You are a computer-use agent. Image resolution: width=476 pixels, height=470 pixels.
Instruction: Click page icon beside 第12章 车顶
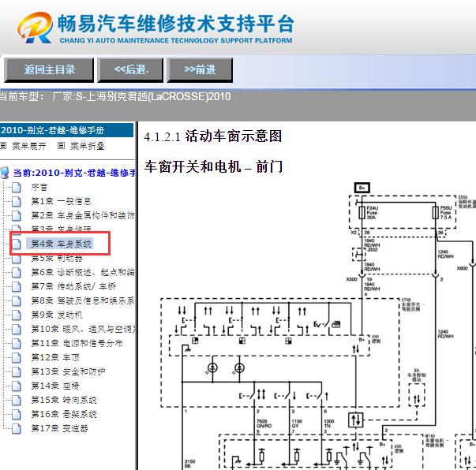[16, 358]
